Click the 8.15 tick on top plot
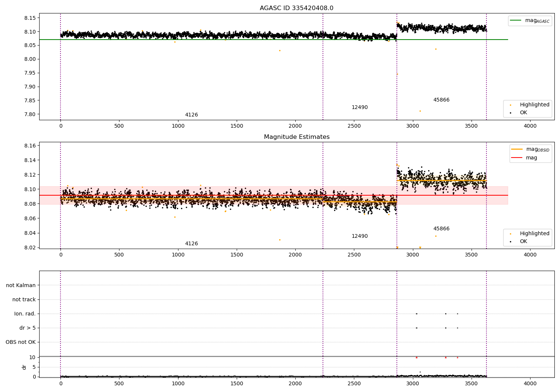560x392 pixels. pos(29,18)
